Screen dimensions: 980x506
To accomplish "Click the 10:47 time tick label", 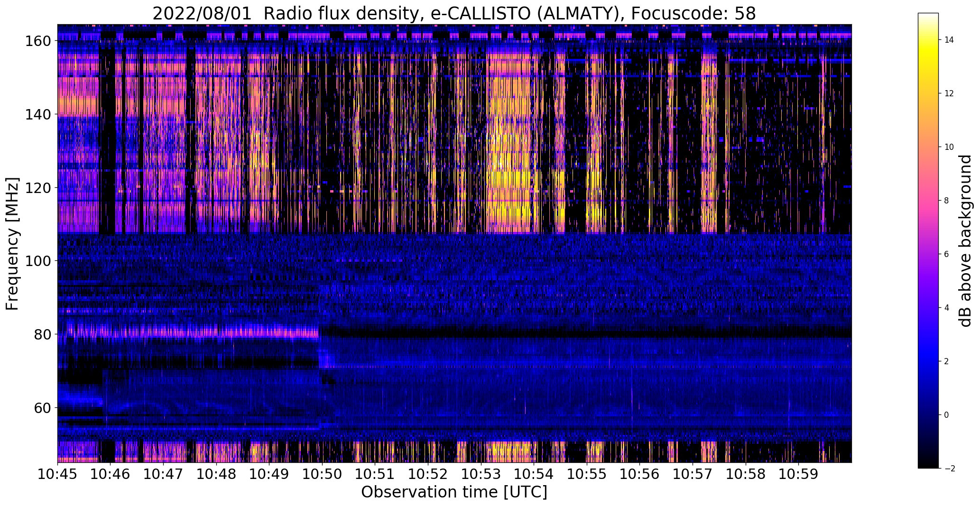I will click(x=164, y=474).
